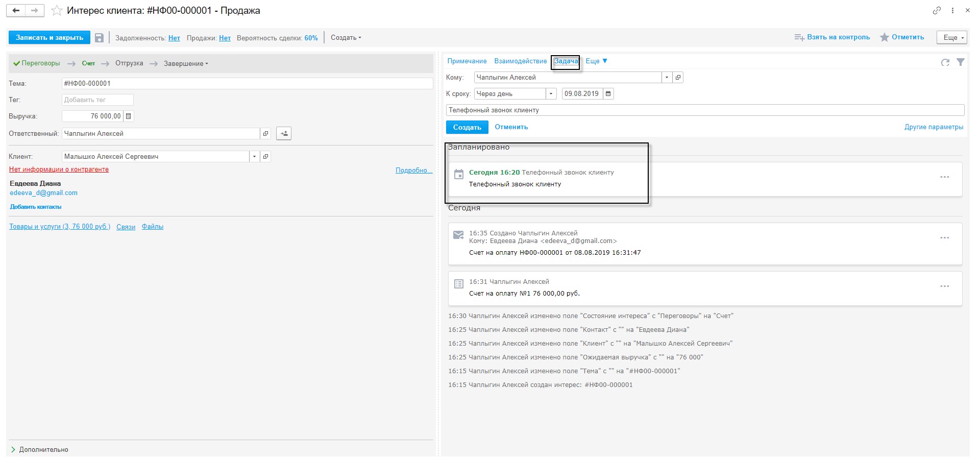The width and height of the screenshot is (980, 459).
Task: Mark the form as favorite with title star
Action: [x=57, y=11]
